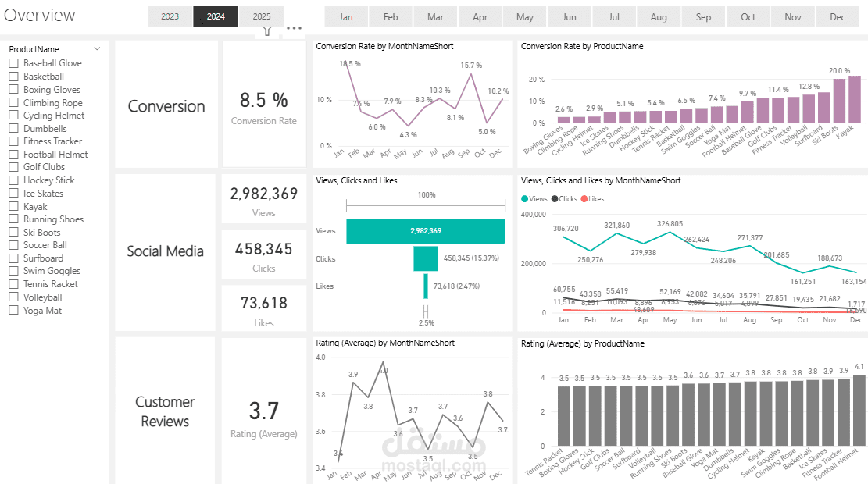The width and height of the screenshot is (868, 484).
Task: Click the Social Media section label
Action: click(x=165, y=251)
